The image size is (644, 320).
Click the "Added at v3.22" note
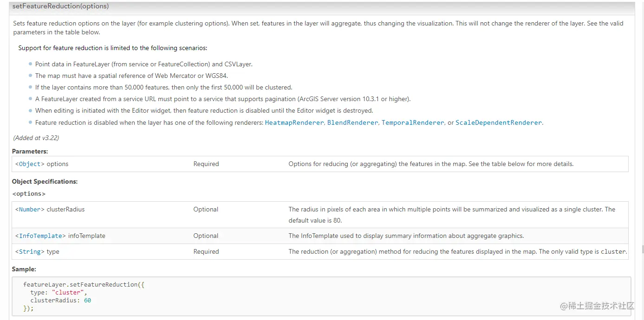click(36, 138)
